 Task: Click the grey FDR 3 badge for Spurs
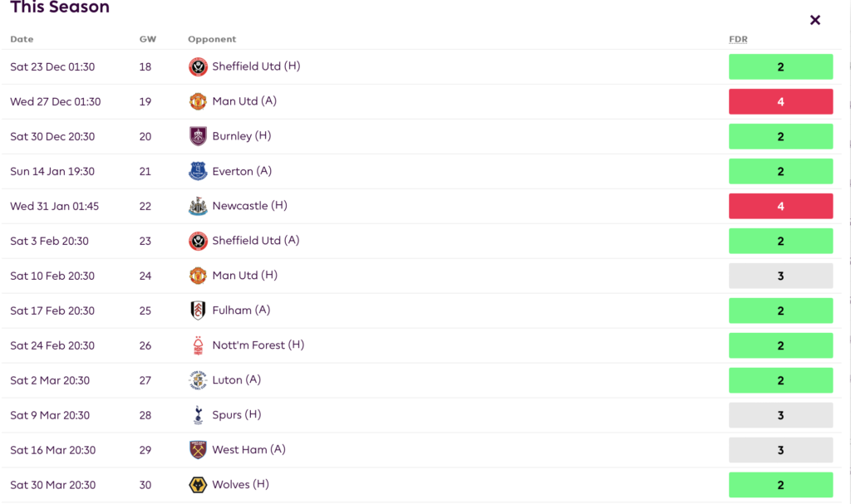click(780, 415)
